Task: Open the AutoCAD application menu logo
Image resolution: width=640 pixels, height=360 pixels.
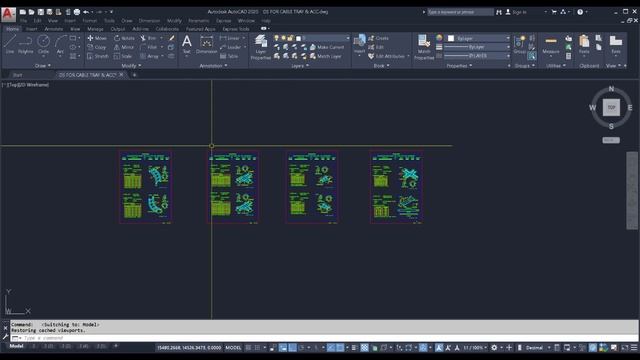Action: (8, 14)
